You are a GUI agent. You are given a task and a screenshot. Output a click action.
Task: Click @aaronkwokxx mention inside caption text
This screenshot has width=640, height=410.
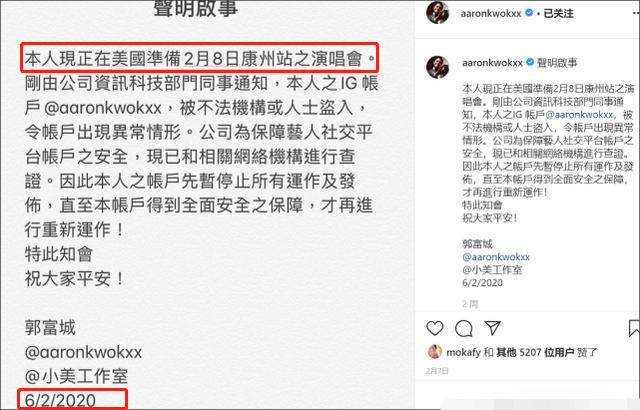point(579,115)
